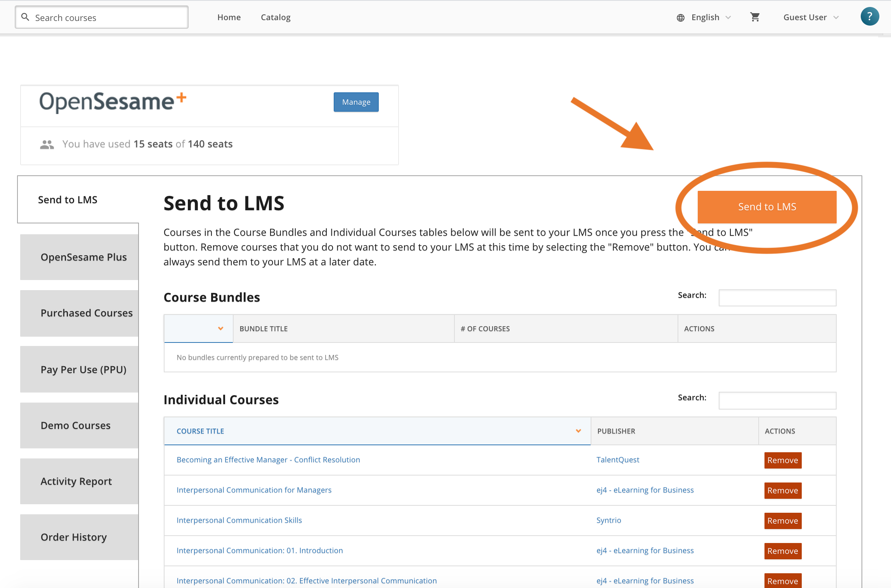891x588 pixels.
Task: Remove Interpersonal Communication Skills course
Action: pyautogui.click(x=783, y=521)
